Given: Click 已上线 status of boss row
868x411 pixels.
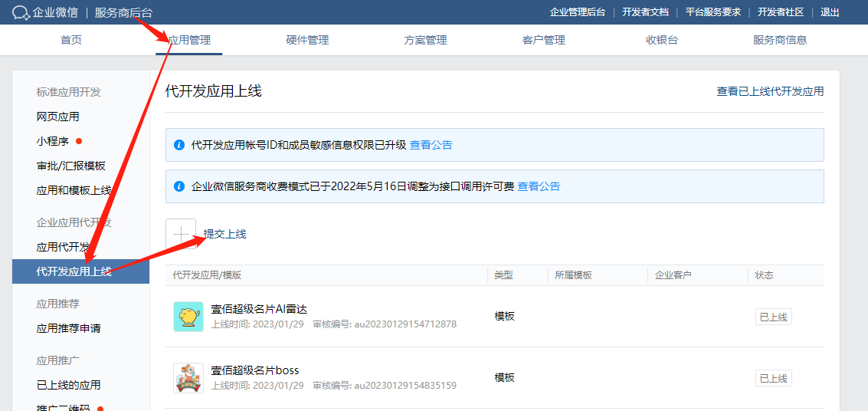Looking at the screenshot, I should coord(773,378).
